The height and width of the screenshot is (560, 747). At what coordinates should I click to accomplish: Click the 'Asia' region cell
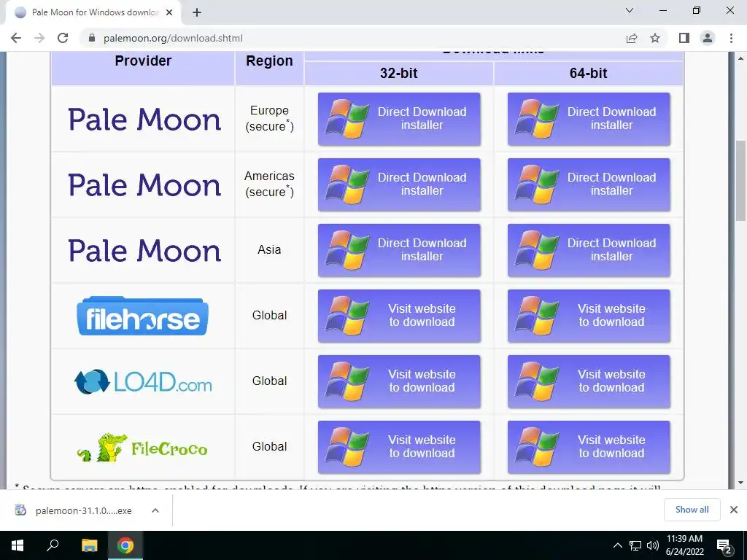(269, 250)
